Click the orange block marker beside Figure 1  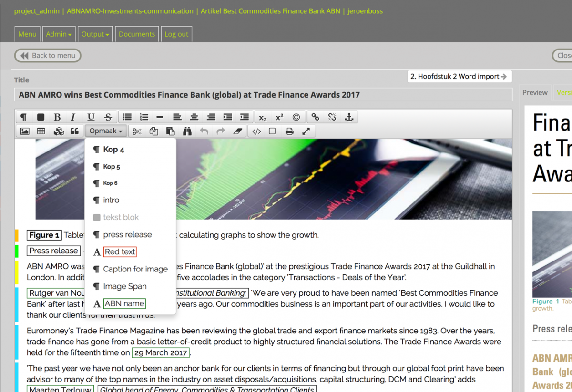(x=17, y=235)
